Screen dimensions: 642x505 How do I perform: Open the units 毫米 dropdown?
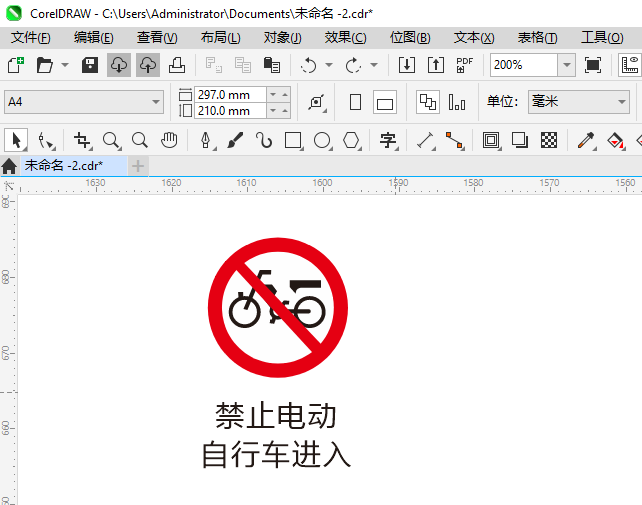(x=622, y=102)
